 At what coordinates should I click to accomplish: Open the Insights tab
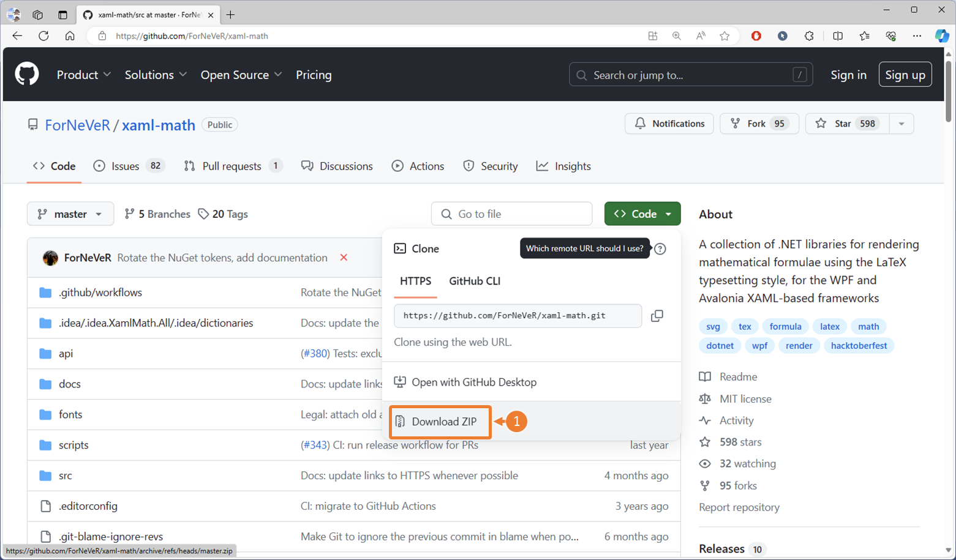(x=563, y=166)
